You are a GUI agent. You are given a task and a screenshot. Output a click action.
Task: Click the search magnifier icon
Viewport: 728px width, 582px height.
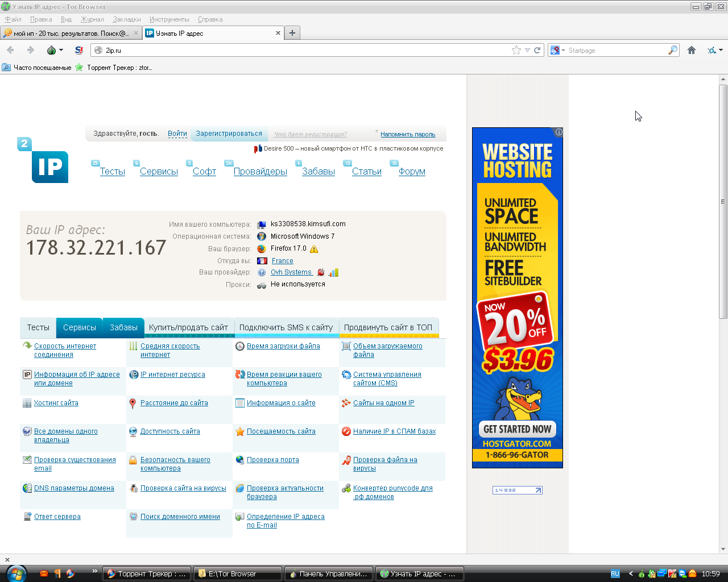(x=673, y=50)
